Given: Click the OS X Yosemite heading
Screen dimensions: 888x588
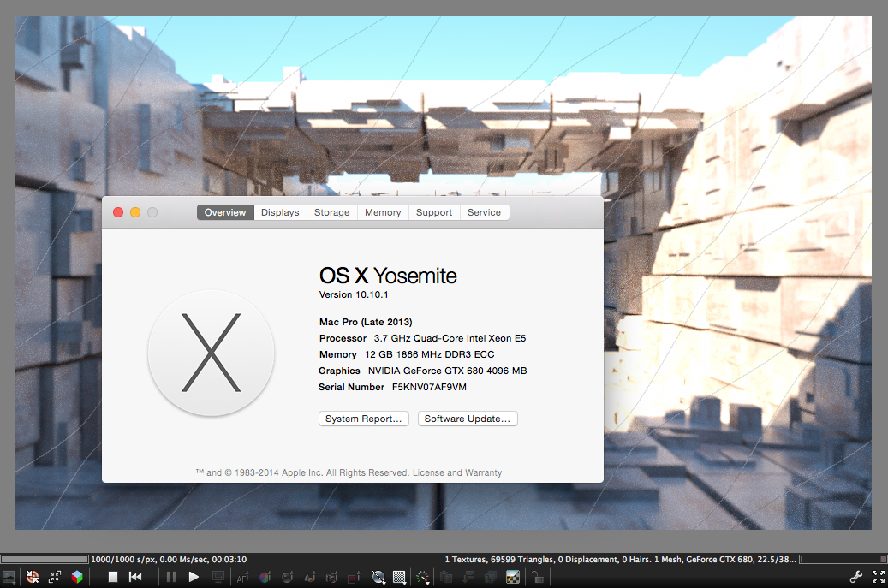Looking at the screenshot, I should tap(388, 276).
